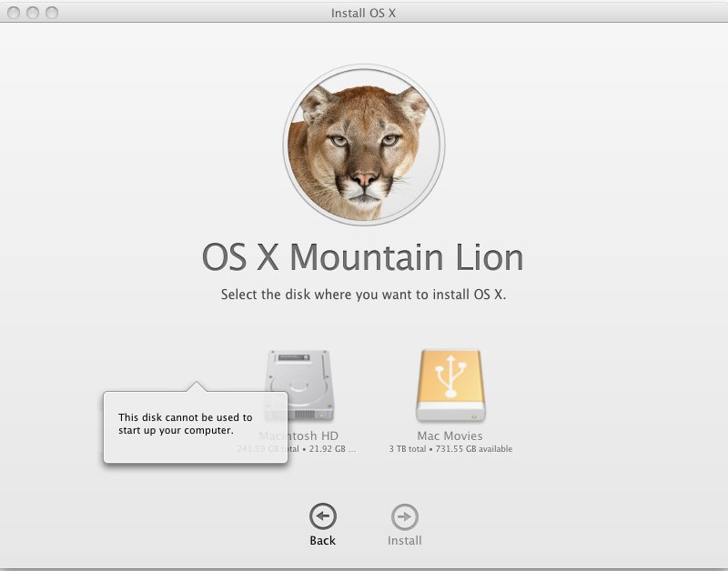This screenshot has width=728, height=571.
Task: Click the Mountain Lion logo image
Action: pos(364,145)
